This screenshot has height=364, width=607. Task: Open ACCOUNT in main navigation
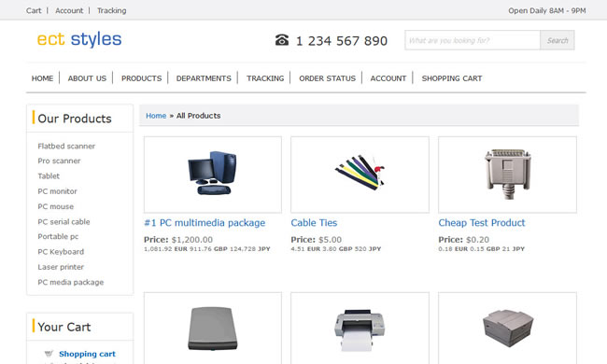coord(388,78)
